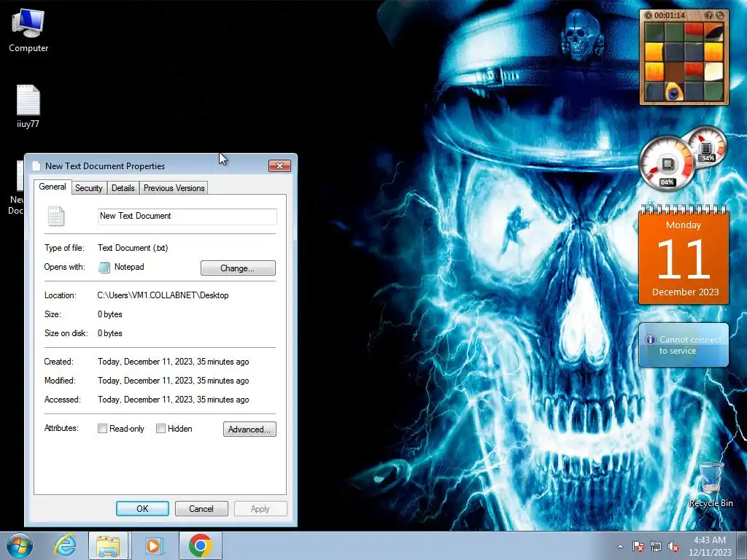Select the New Text Document desktop icon

[x=16, y=188]
